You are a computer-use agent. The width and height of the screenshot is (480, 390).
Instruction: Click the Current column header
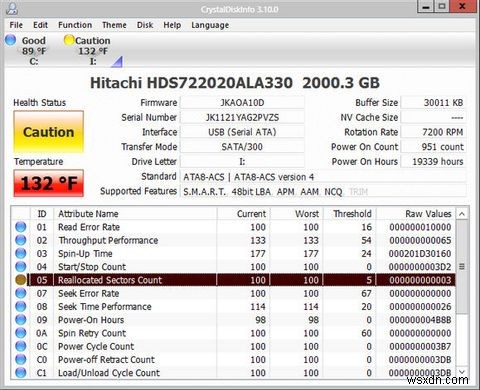243,214
